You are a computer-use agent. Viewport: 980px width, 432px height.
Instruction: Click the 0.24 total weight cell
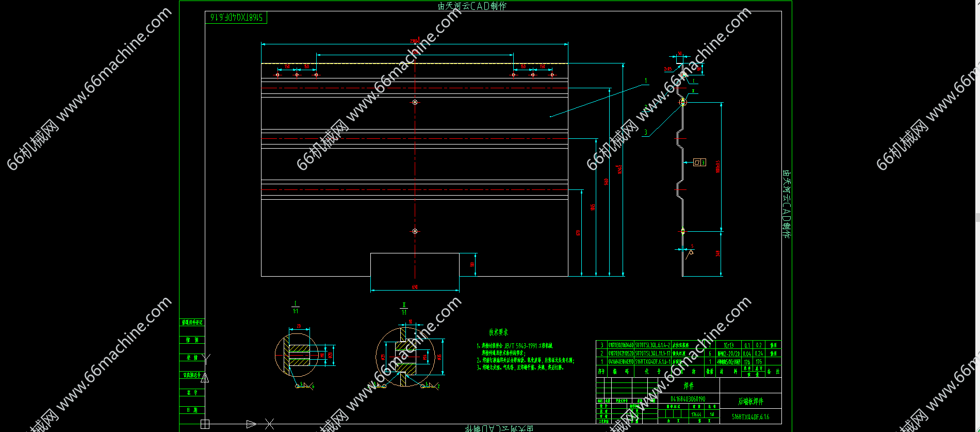pyautogui.click(x=759, y=354)
